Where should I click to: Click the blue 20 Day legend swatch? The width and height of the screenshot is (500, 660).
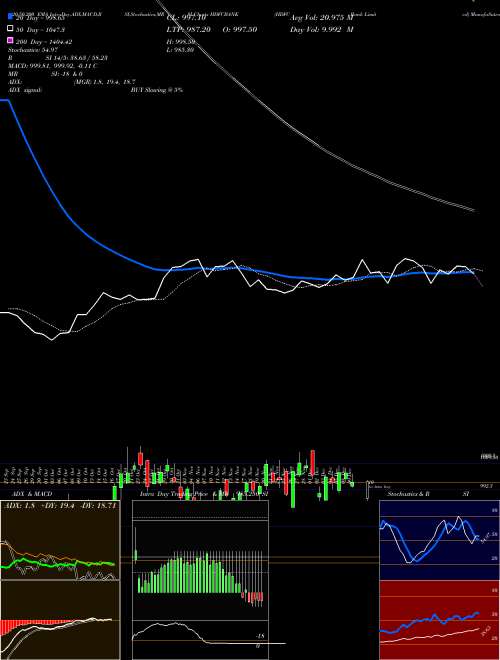pyautogui.click(x=10, y=17)
